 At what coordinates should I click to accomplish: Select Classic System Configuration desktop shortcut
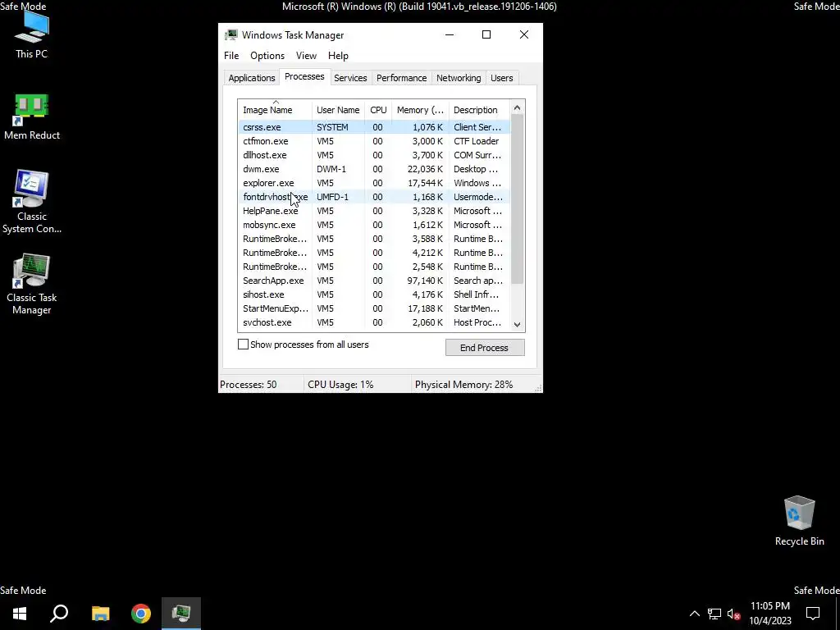(x=32, y=203)
